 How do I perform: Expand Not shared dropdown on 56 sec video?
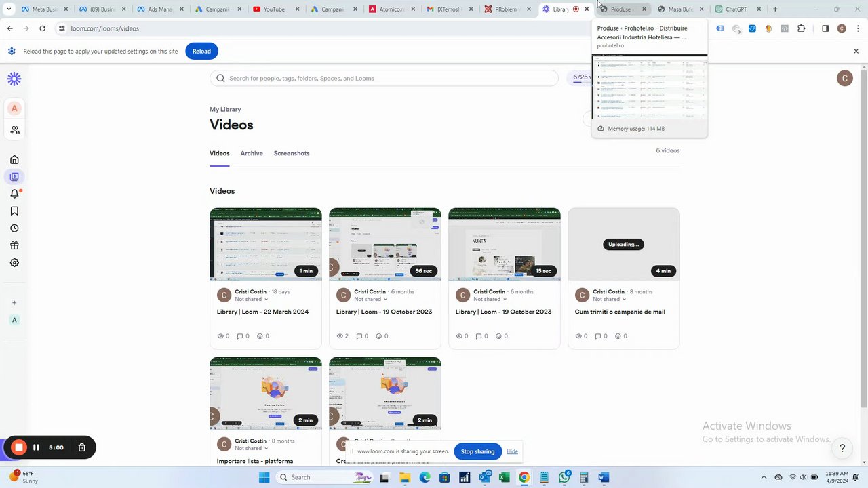[370, 299]
